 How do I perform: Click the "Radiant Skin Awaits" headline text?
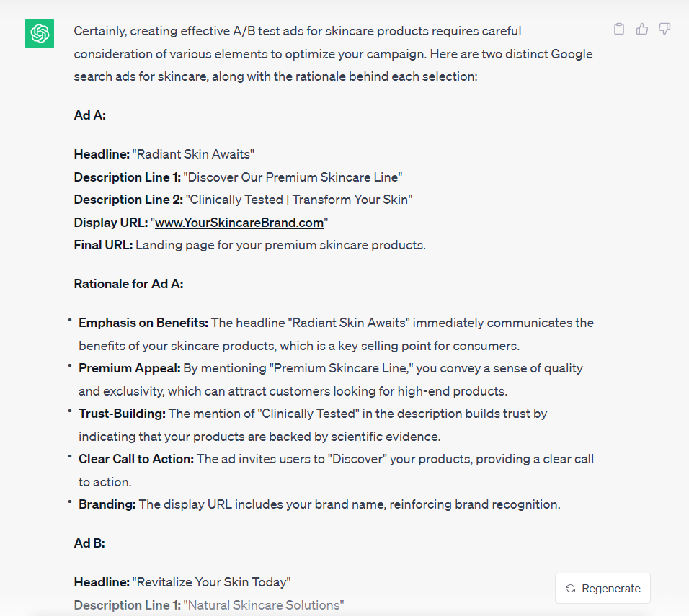pos(193,154)
